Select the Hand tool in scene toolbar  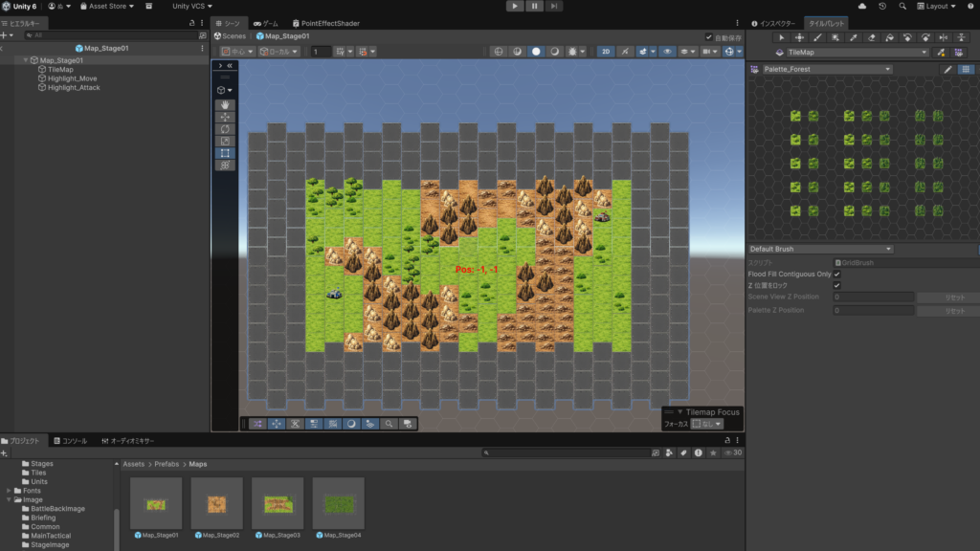(x=226, y=104)
